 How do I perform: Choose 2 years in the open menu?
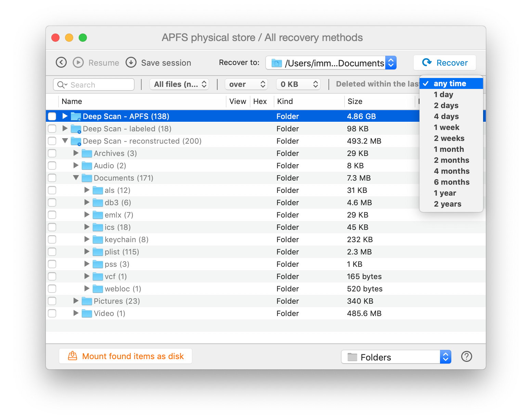pyautogui.click(x=448, y=204)
